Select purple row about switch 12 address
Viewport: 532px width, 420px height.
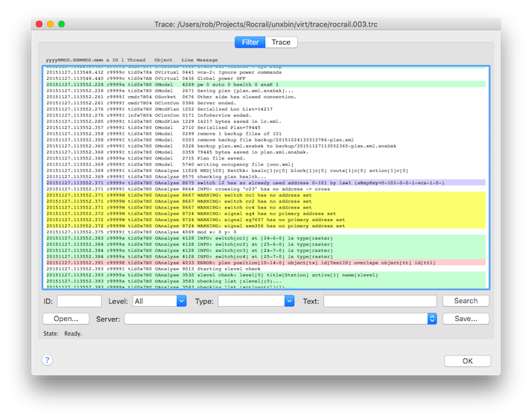point(265,182)
